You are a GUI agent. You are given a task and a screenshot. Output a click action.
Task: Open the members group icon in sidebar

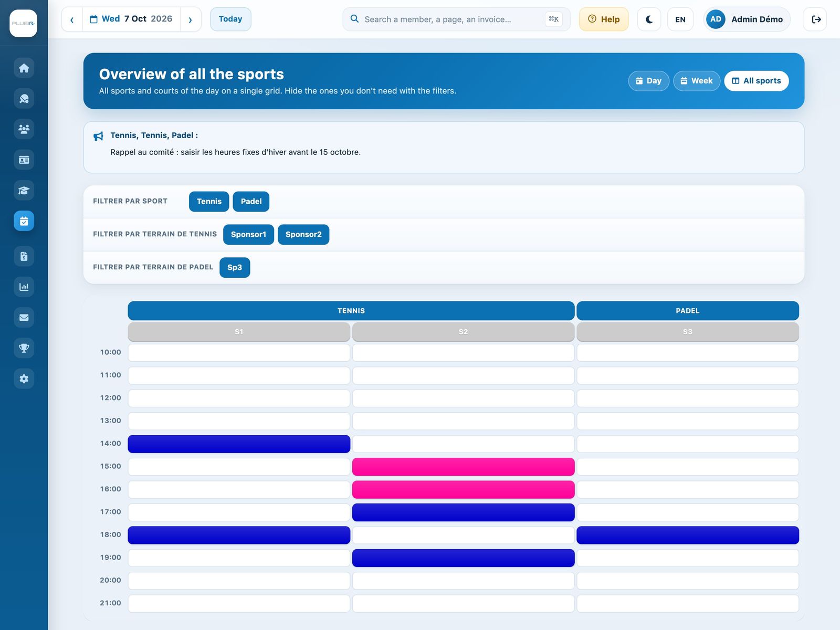[24, 129]
